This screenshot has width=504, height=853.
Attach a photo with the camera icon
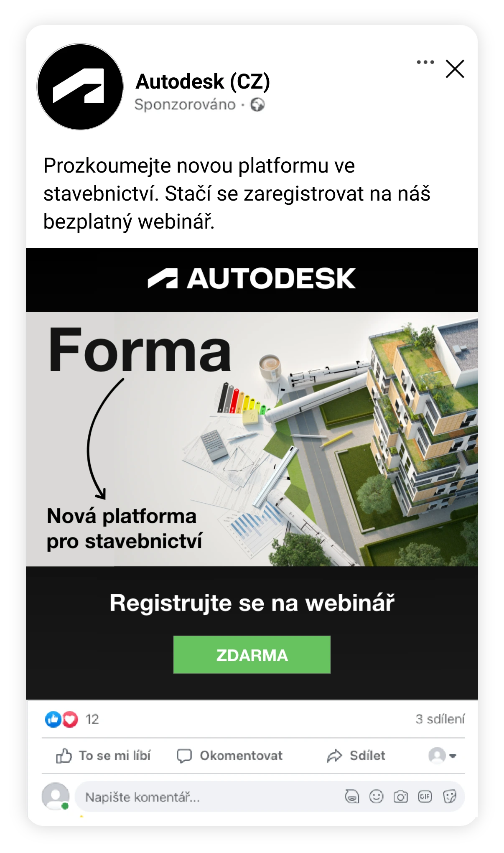point(400,797)
